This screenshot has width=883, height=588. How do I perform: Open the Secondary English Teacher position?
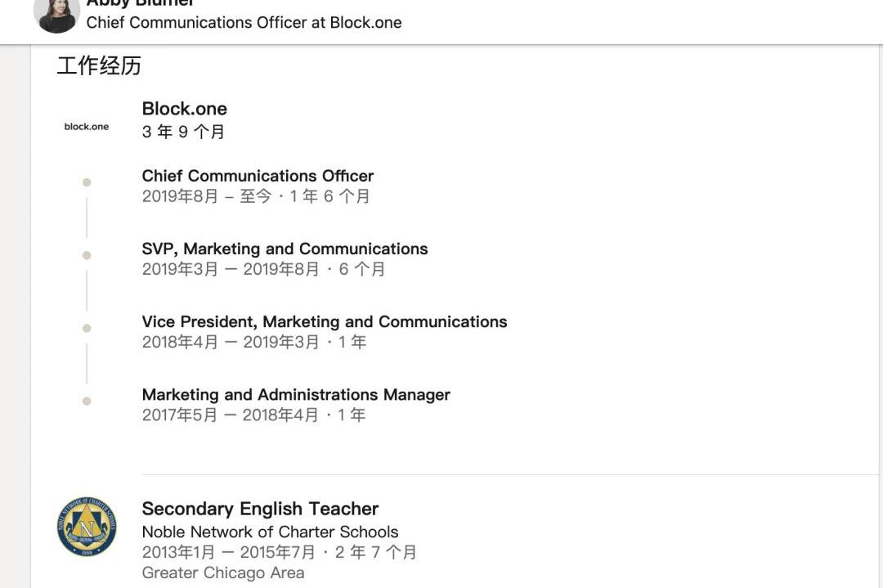click(260, 509)
